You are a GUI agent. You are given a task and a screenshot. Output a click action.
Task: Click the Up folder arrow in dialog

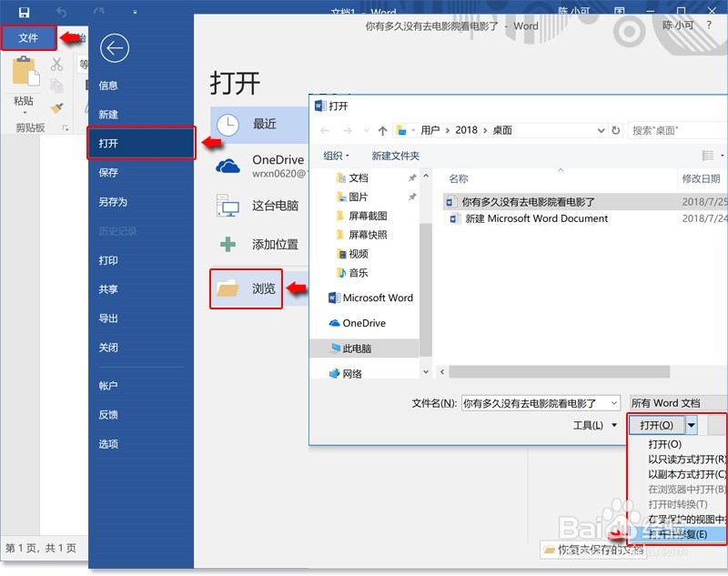pos(382,130)
